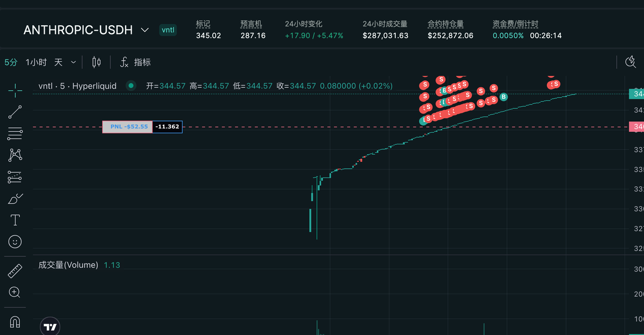The width and height of the screenshot is (644, 335).
Task: Switch to the 天 timeframe
Action: click(x=59, y=62)
